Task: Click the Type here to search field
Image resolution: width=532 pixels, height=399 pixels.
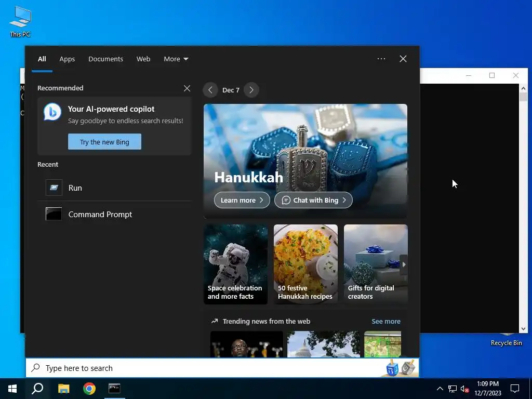Action: 222,368
